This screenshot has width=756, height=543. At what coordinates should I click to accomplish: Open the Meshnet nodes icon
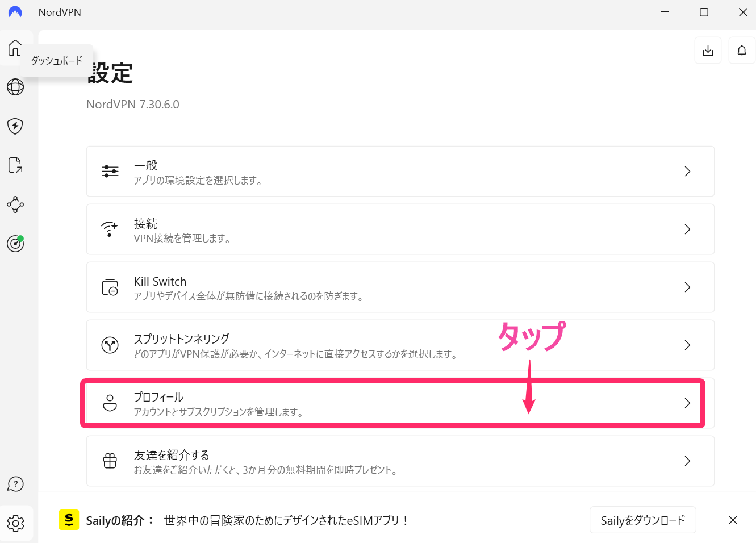[15, 204]
